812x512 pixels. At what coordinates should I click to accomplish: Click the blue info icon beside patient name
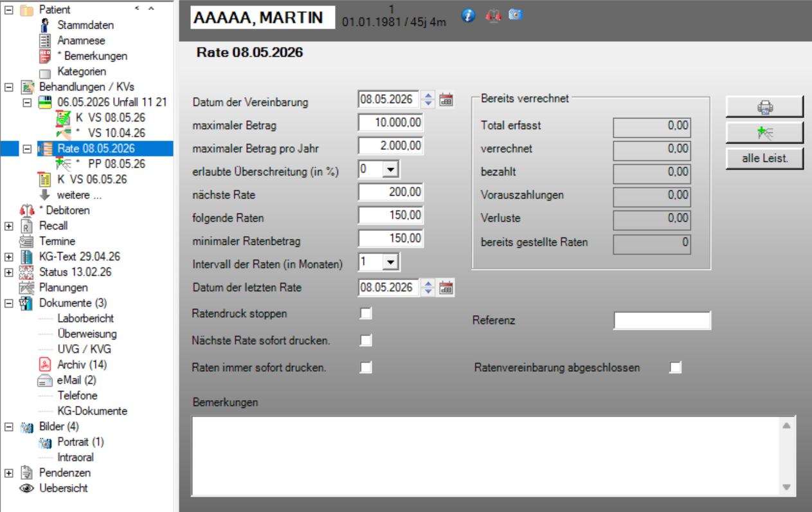click(x=468, y=15)
